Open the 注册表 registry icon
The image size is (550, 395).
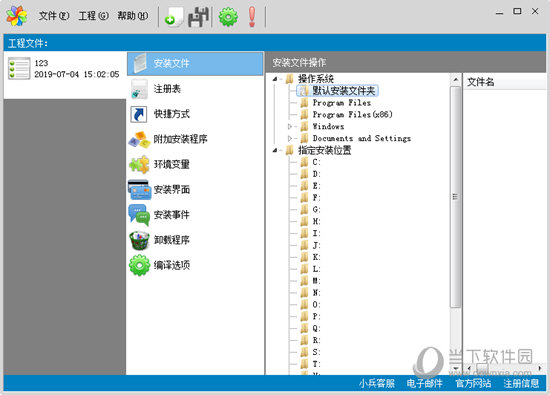click(139, 89)
